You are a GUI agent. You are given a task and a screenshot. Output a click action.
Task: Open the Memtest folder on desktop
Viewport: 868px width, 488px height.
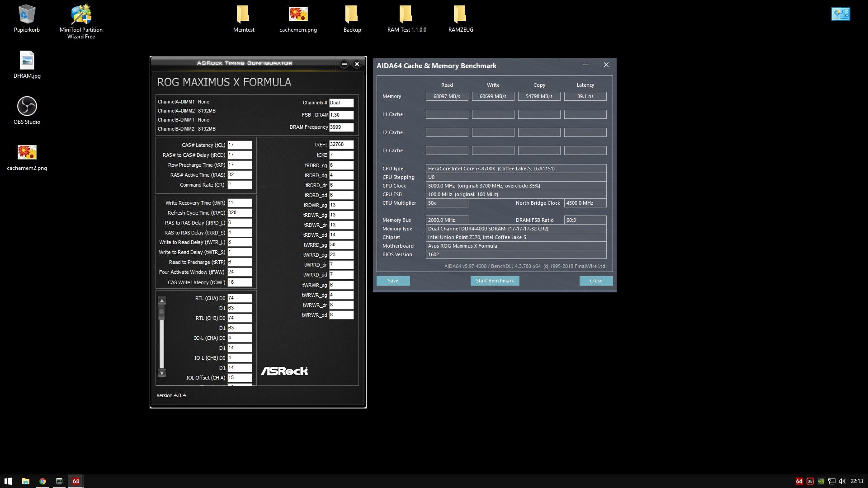pyautogui.click(x=244, y=19)
